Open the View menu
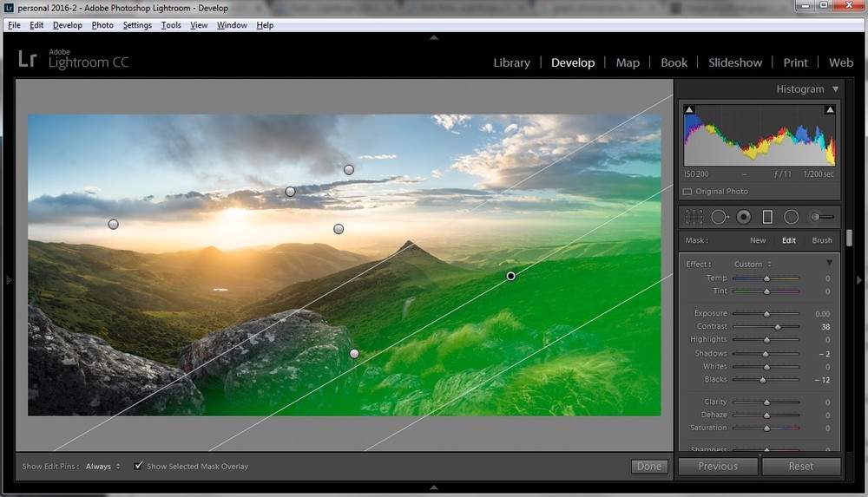The height and width of the screenshot is (497, 868). [x=199, y=25]
